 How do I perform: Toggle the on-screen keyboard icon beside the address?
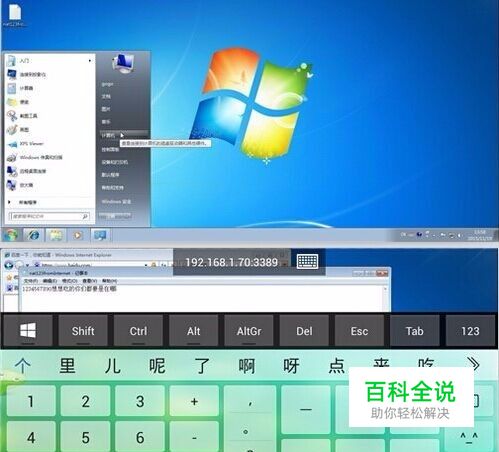coord(307,261)
